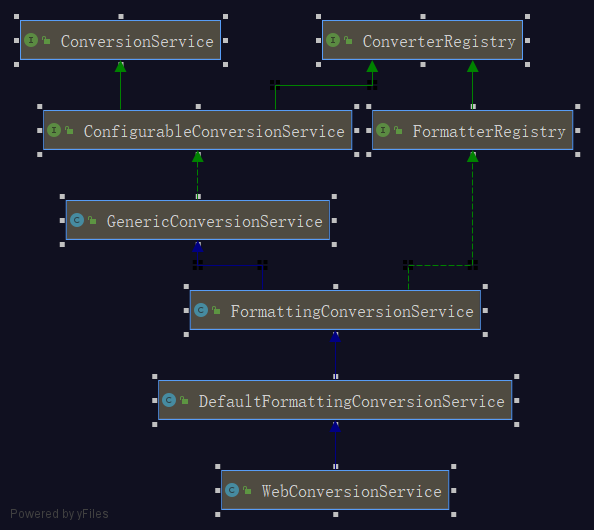Click the interface icon on FormatterRegistry node
This screenshot has height=530, width=594.
(383, 130)
